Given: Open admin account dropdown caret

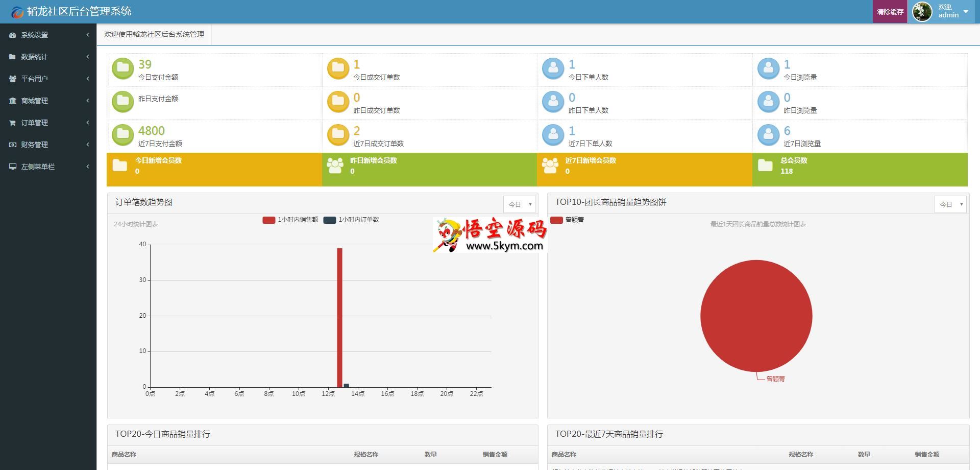Looking at the screenshot, I should coord(966,12).
